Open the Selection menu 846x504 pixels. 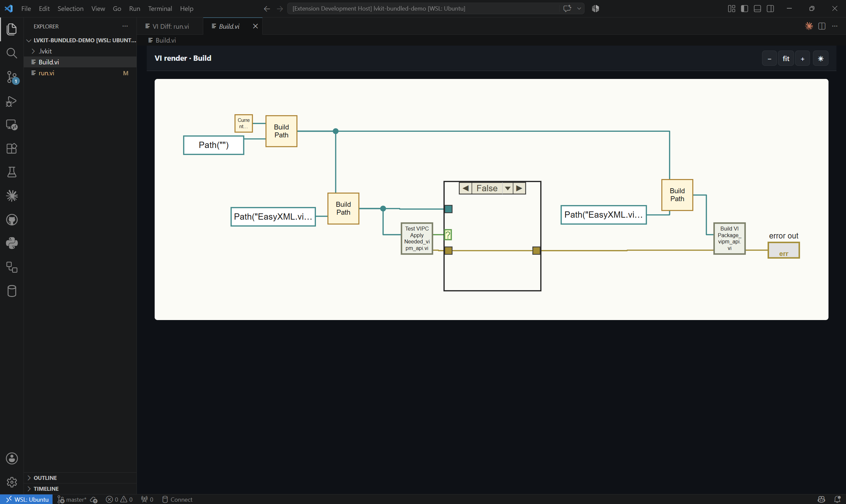pyautogui.click(x=70, y=9)
